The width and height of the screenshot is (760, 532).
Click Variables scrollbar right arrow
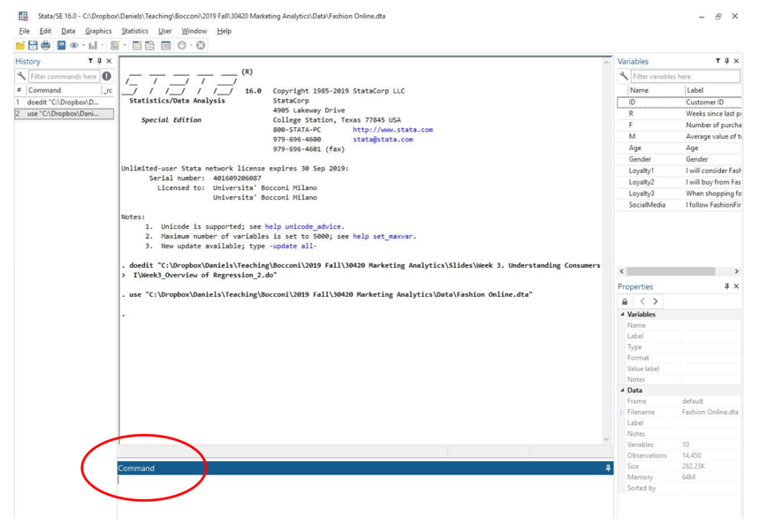[736, 271]
